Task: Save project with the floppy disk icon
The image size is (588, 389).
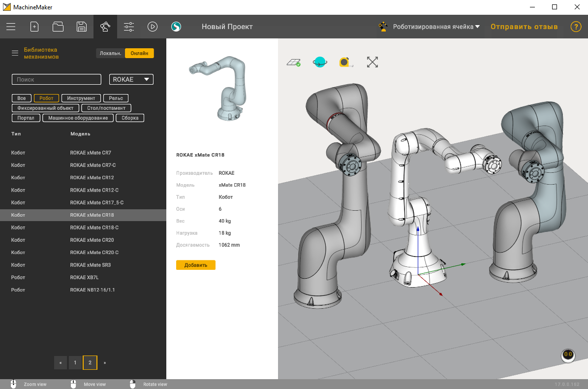Action: (x=82, y=27)
